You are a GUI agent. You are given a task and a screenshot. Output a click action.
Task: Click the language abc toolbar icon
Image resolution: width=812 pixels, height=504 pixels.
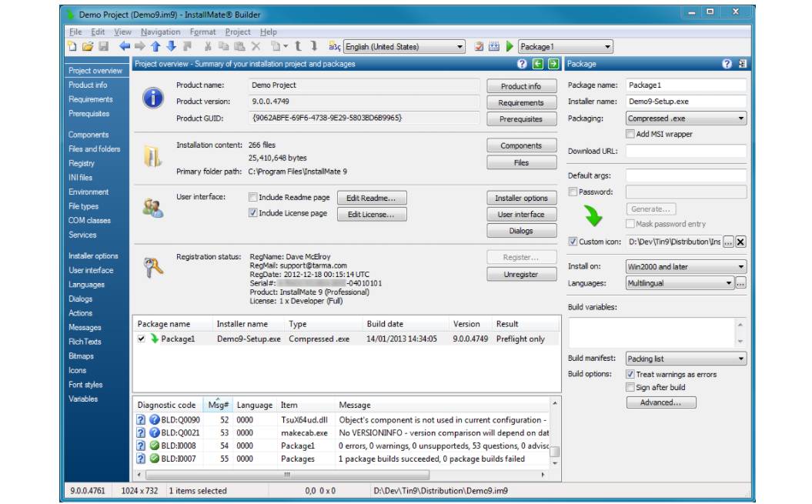click(x=335, y=47)
